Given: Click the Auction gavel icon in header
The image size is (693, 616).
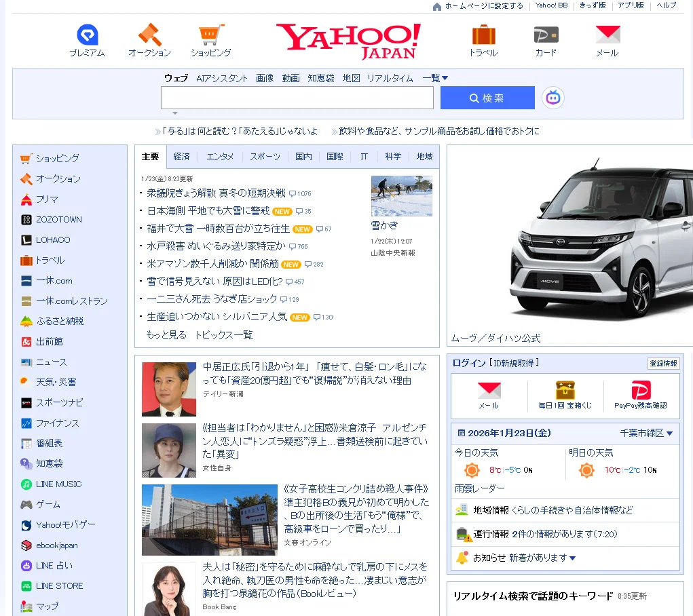Looking at the screenshot, I should click(149, 35).
